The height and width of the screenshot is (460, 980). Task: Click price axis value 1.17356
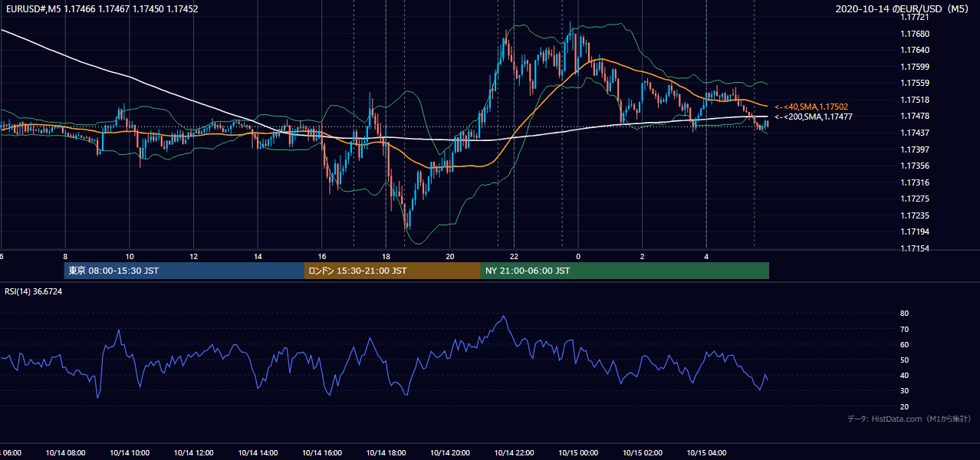[x=915, y=166]
